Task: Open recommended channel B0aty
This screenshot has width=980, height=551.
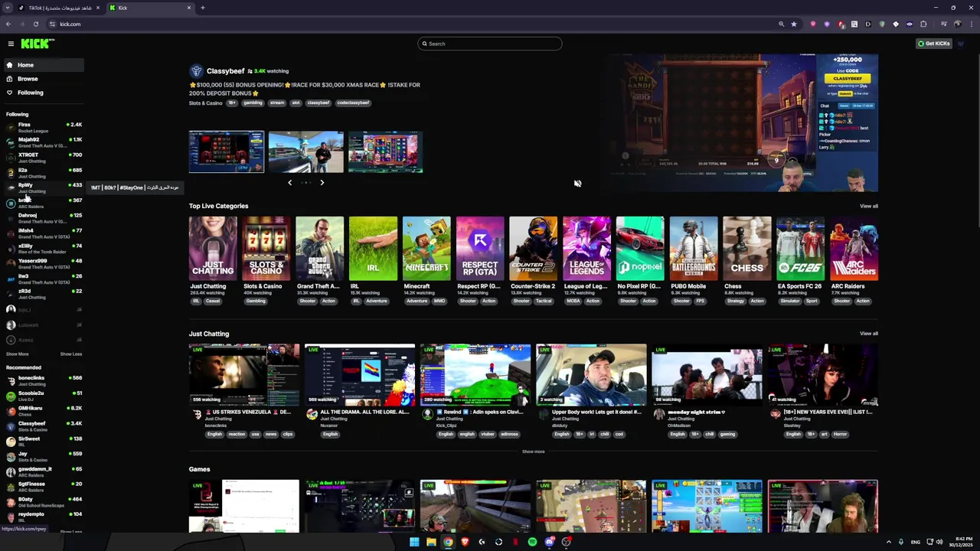Action: click(x=42, y=502)
